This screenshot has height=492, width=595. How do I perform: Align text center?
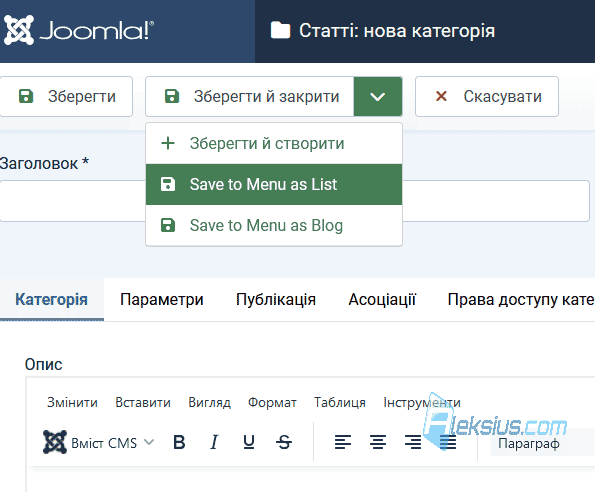(x=378, y=442)
